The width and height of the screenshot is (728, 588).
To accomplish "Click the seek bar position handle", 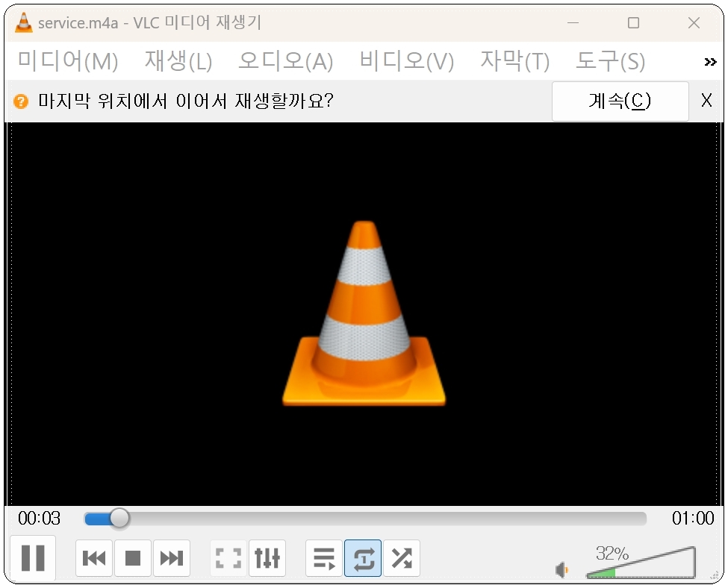I will (x=119, y=519).
